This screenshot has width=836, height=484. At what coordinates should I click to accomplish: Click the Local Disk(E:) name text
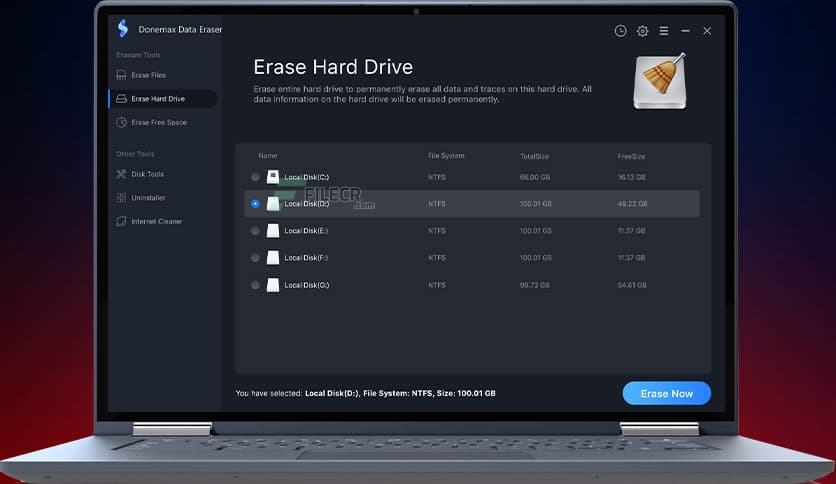[306, 231]
